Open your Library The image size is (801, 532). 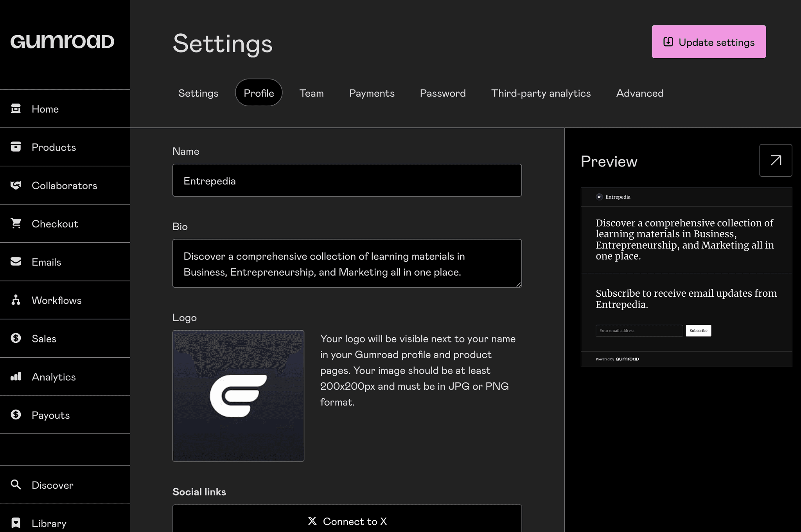[48, 523]
